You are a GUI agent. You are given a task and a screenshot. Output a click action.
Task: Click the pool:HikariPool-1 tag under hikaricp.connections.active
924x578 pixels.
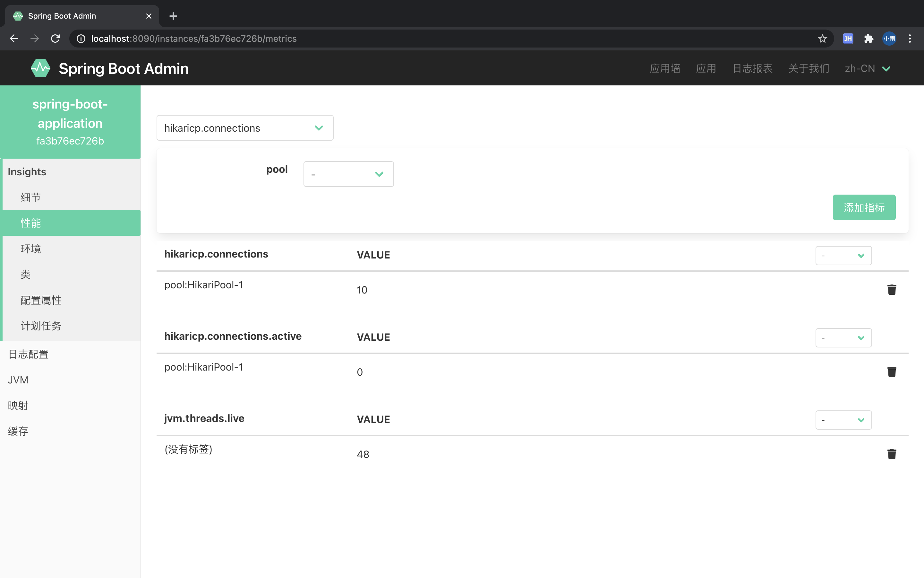click(203, 367)
